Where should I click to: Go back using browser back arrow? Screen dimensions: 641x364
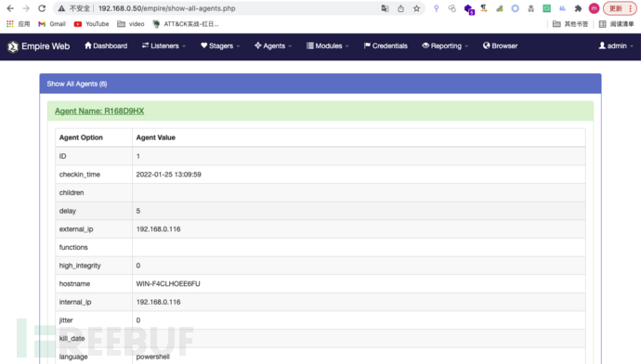(x=10, y=8)
